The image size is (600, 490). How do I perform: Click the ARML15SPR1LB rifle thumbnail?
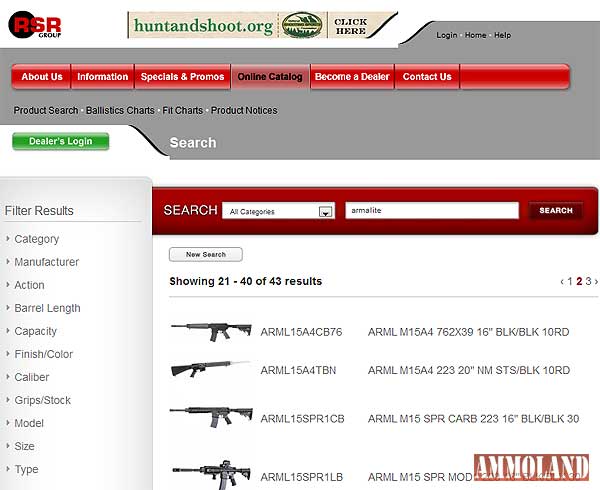212,475
